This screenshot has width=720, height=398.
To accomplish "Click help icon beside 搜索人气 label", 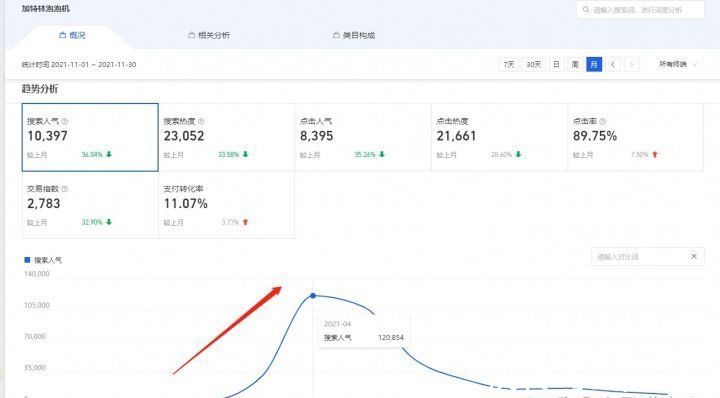I will coord(65,121).
